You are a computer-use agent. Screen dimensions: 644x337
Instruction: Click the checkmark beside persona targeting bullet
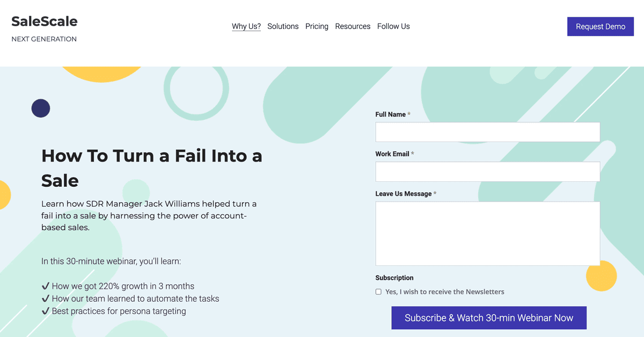[46, 311]
